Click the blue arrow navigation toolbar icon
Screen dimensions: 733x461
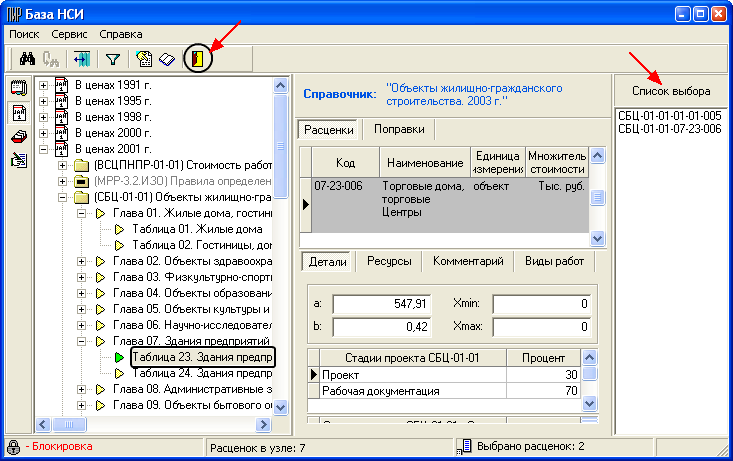[x=81, y=59]
